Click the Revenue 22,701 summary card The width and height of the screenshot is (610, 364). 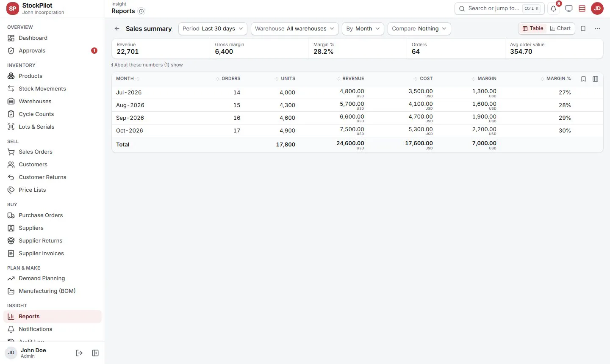(161, 49)
